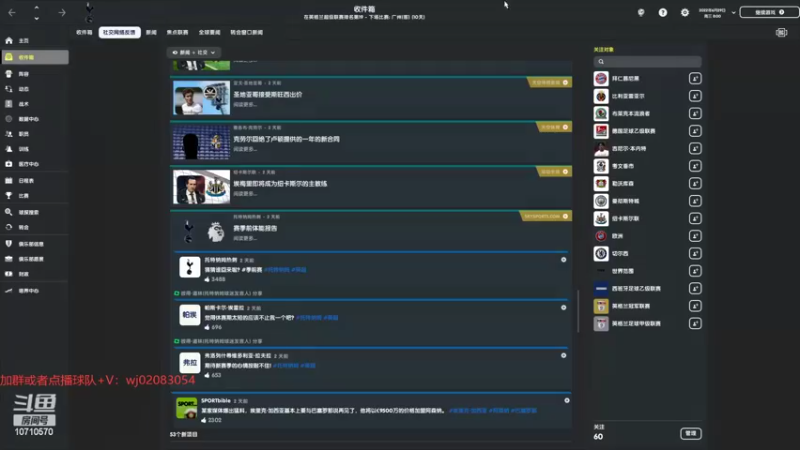Read more on Swansea bid news item
This screenshot has height=450, width=800.
[245, 105]
